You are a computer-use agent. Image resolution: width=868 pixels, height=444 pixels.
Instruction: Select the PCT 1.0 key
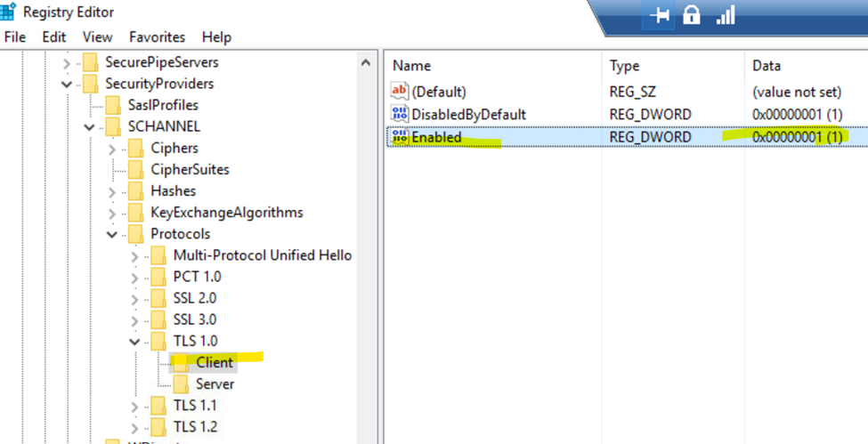[x=197, y=276]
